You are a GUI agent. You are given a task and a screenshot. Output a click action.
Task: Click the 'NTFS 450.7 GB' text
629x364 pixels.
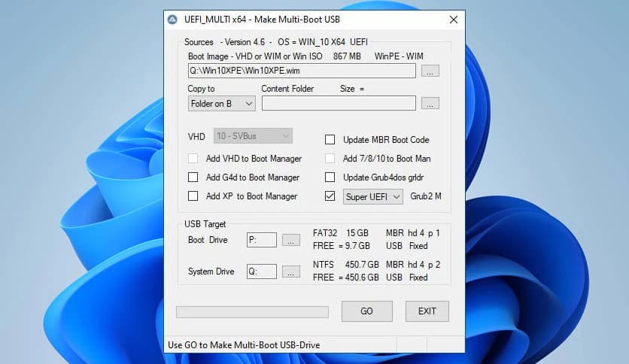click(x=346, y=265)
